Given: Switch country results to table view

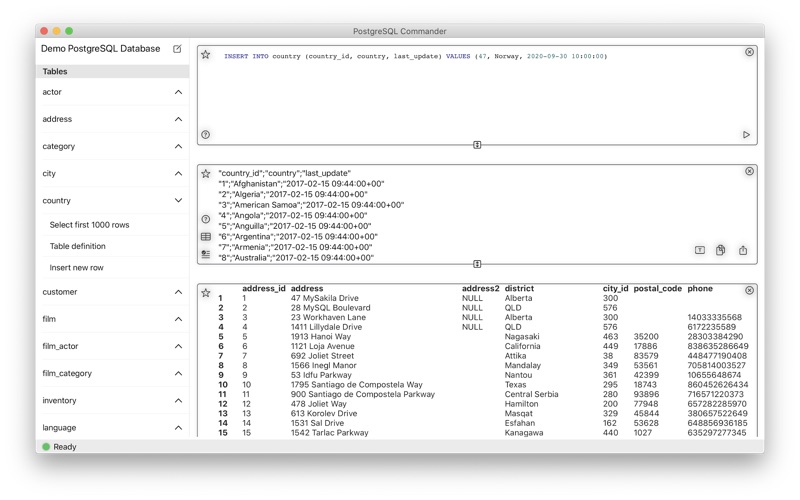Looking at the screenshot, I should 206,237.
